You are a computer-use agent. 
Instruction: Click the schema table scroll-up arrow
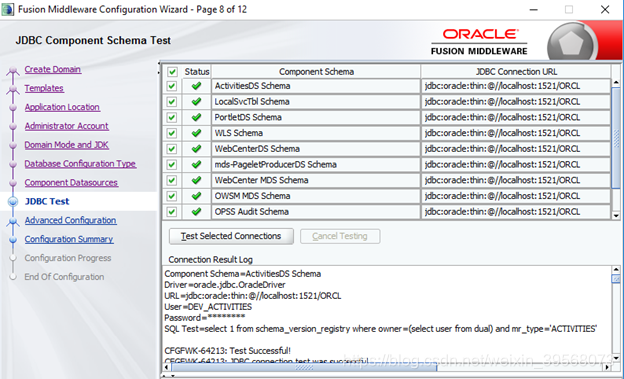(x=616, y=82)
